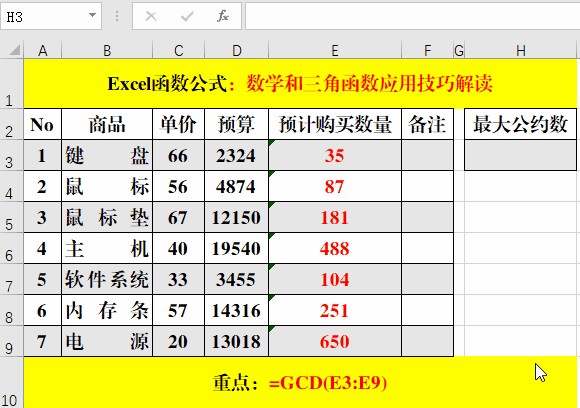Screen dimensions: 580x408
Task: Click quantity cell showing 488
Action: point(335,249)
